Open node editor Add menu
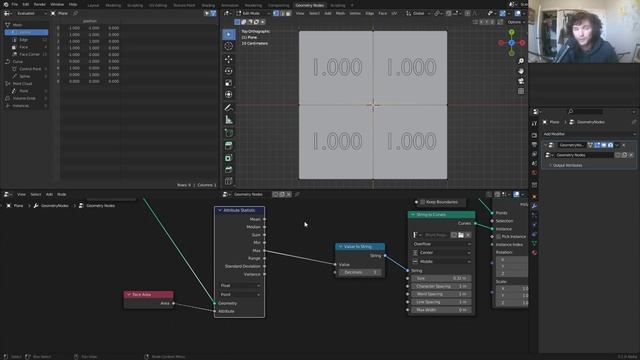640x360 pixels. click(49, 194)
